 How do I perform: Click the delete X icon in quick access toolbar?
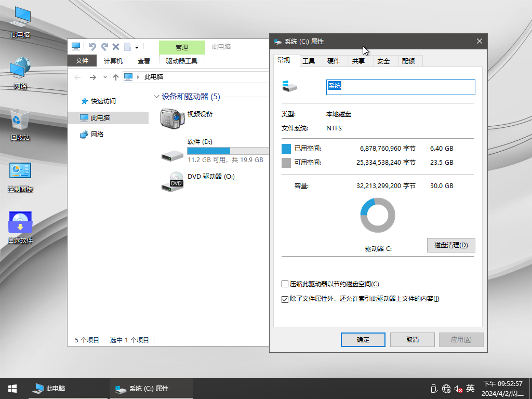116,47
